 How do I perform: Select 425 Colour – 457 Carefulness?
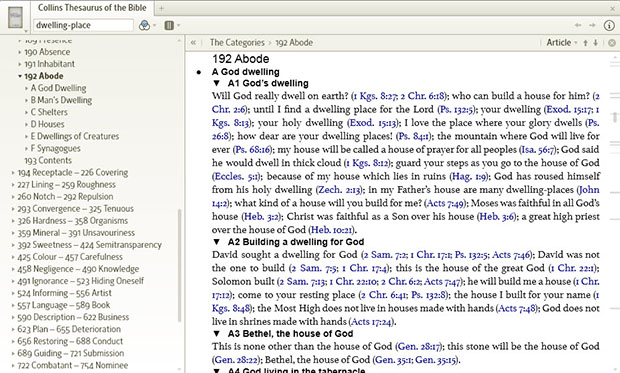point(70,257)
